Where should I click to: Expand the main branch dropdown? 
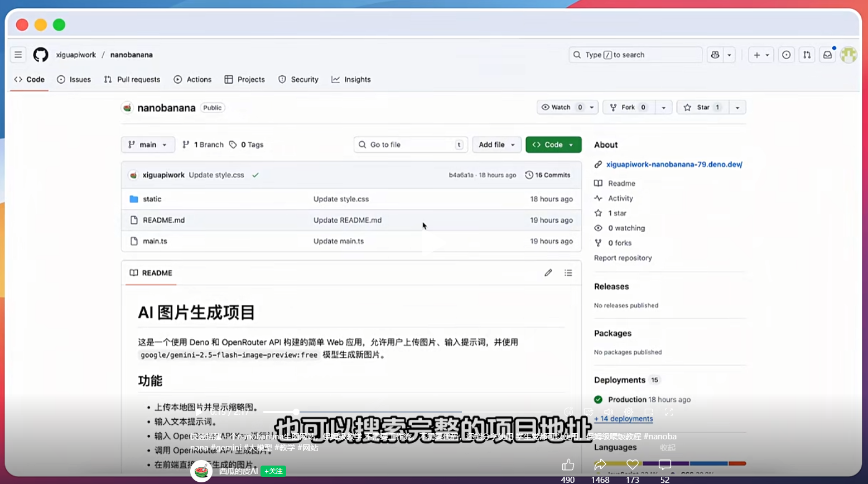click(148, 145)
